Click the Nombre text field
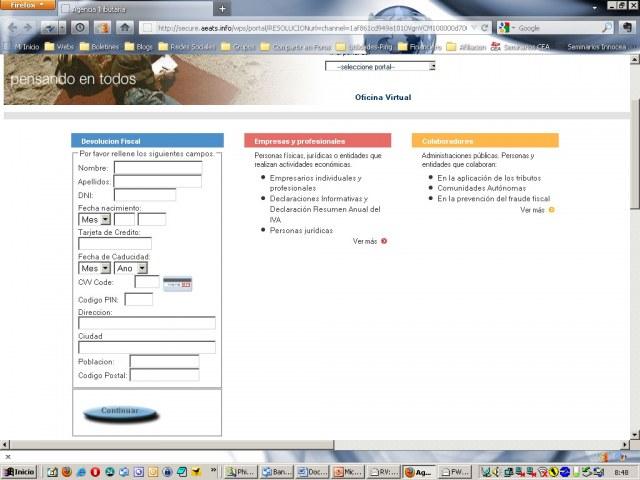The height and width of the screenshot is (480, 640). click(157, 168)
